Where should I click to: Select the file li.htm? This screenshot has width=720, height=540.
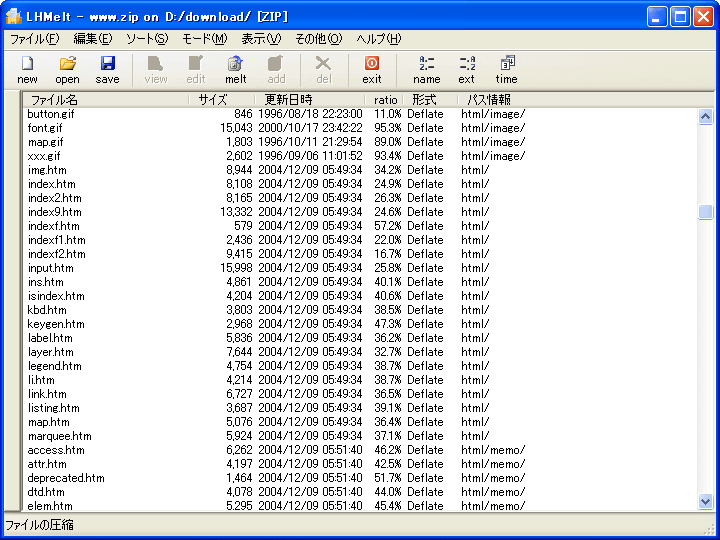41,380
